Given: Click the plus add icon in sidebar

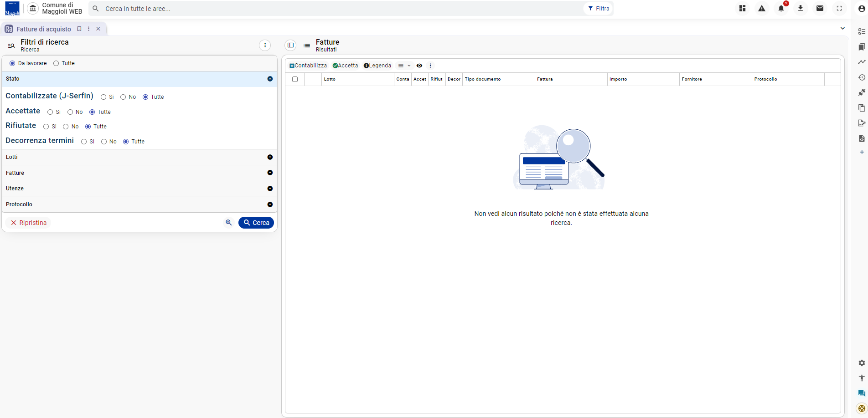Looking at the screenshot, I should click(862, 152).
